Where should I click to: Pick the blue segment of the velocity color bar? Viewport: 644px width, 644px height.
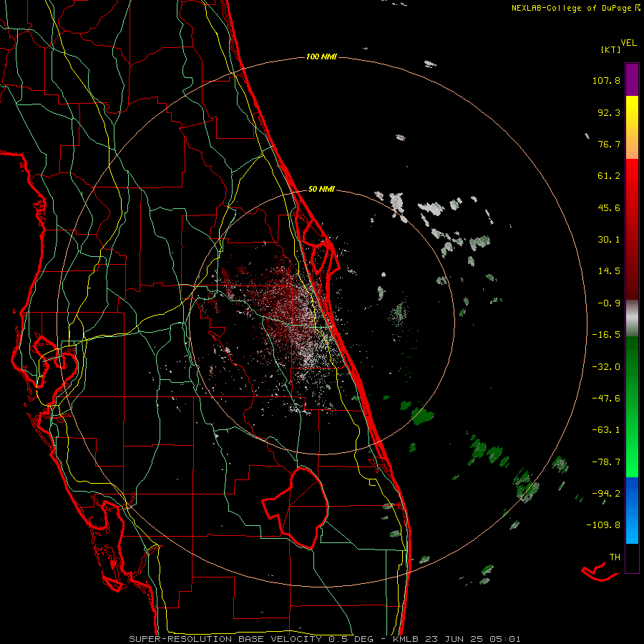pos(632,510)
